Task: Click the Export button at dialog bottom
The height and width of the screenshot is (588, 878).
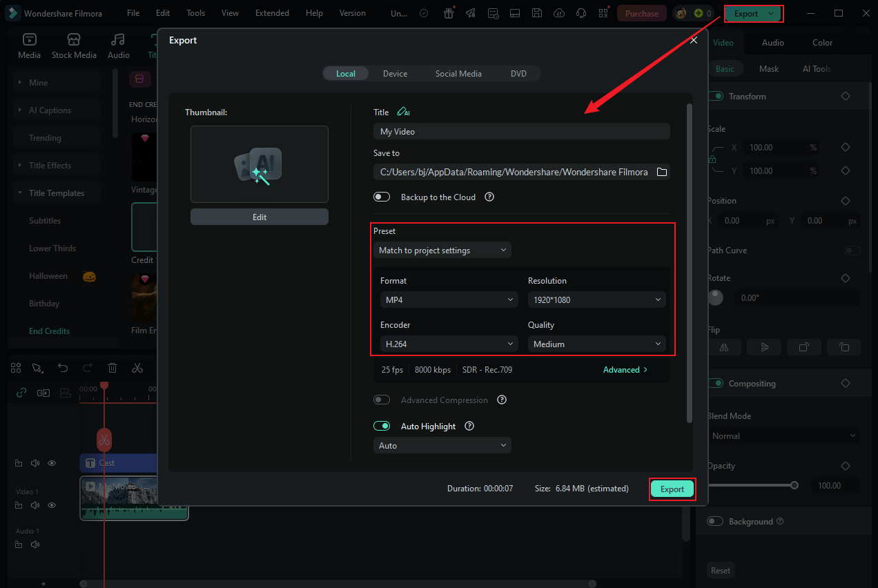Action: 672,489
